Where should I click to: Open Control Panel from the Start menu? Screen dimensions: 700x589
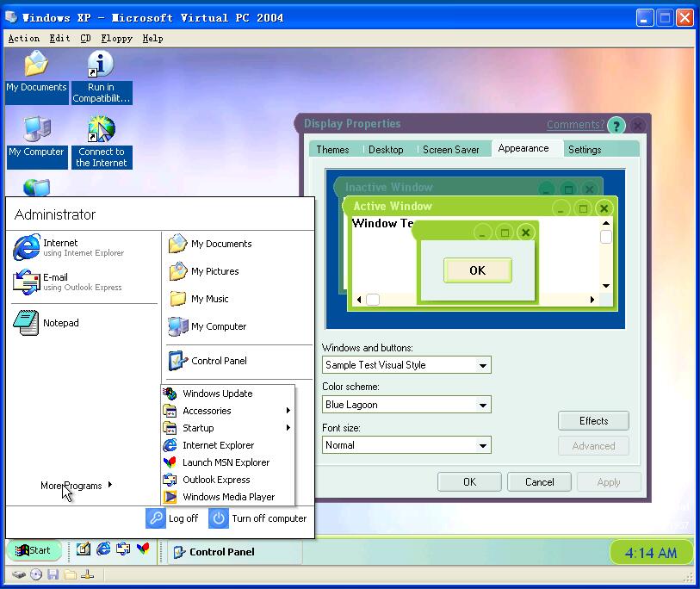(x=208, y=361)
